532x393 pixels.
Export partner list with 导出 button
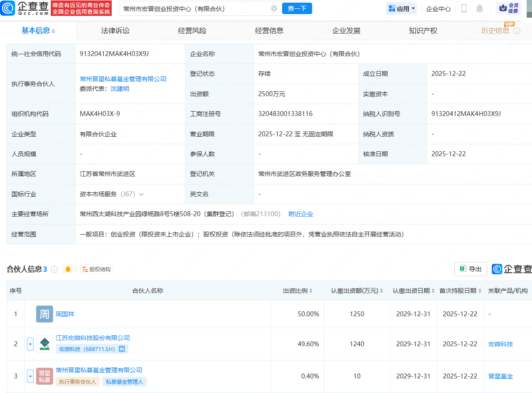[x=471, y=269]
